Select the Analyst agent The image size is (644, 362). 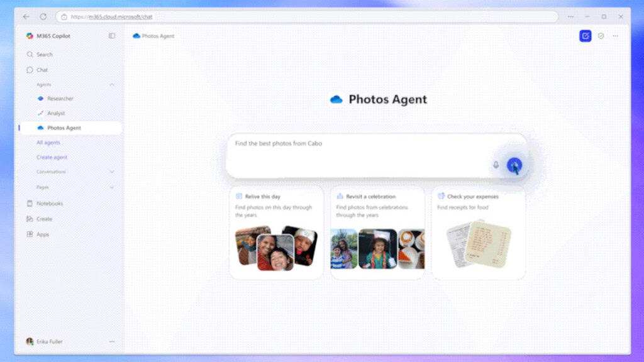click(56, 113)
